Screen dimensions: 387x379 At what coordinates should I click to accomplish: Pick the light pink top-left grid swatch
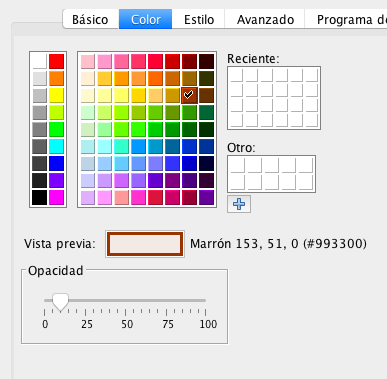pyautogui.click(x=88, y=61)
